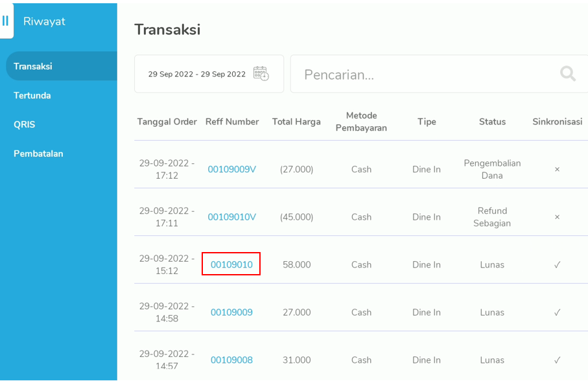The image size is (588, 381).
Task: Select QRIS in the sidebar
Action: [25, 124]
